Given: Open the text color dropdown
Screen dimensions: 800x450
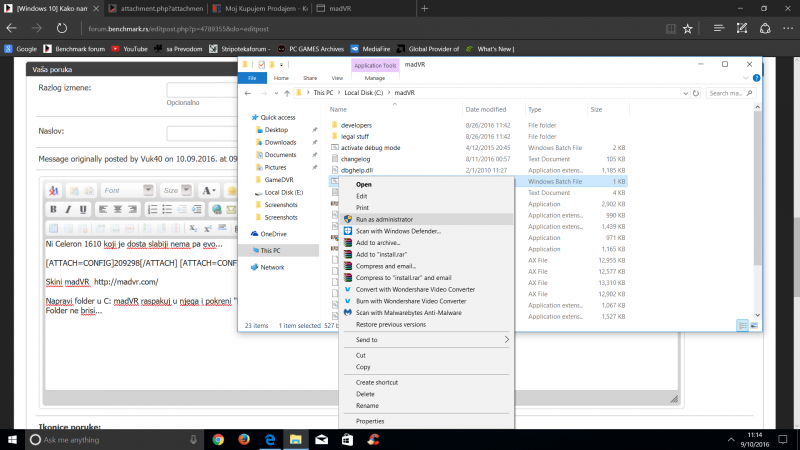Looking at the screenshot, I should (209, 191).
